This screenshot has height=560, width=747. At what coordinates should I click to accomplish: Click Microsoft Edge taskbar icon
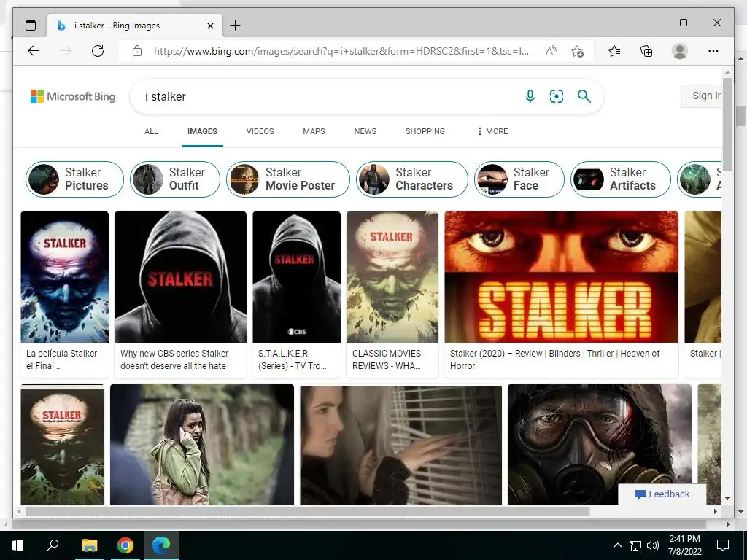pyautogui.click(x=161, y=545)
